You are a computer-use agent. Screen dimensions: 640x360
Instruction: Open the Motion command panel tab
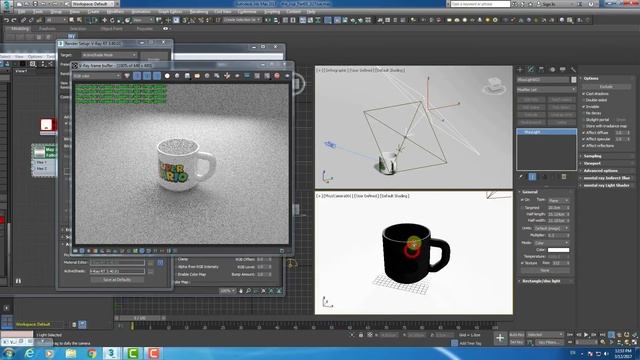coord(552,70)
